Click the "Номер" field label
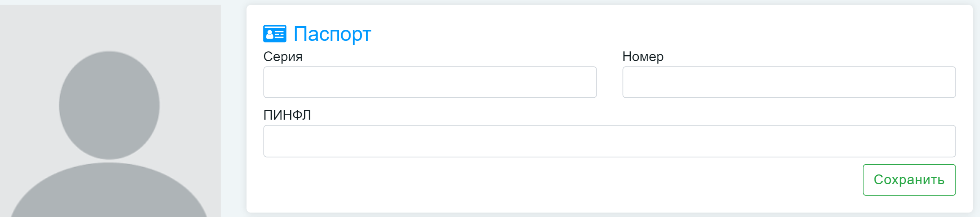 click(x=643, y=56)
